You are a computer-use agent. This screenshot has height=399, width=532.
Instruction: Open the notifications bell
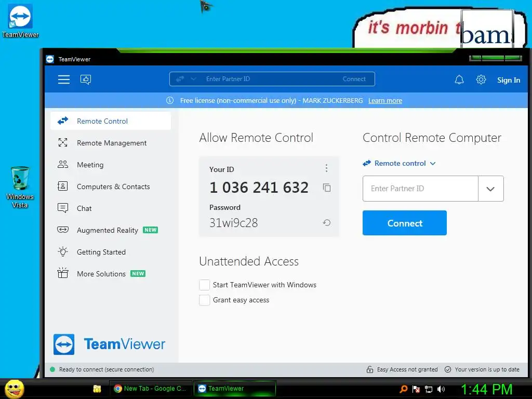click(459, 79)
